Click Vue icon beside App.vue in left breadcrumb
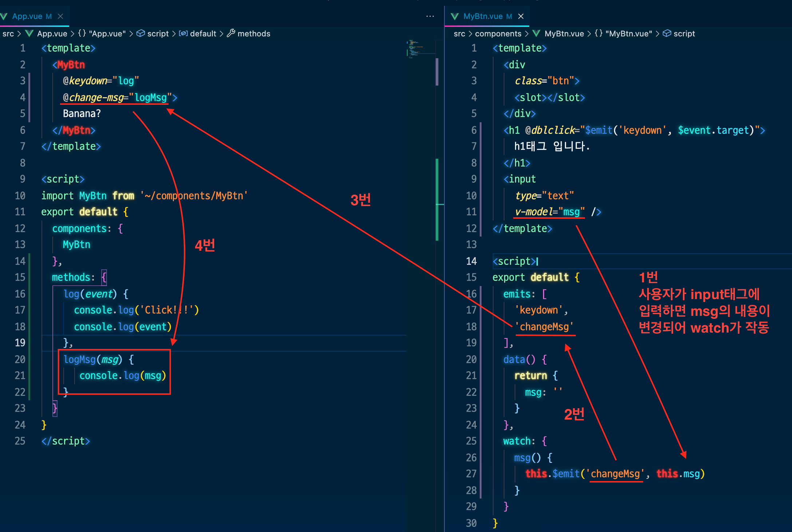 (29, 33)
